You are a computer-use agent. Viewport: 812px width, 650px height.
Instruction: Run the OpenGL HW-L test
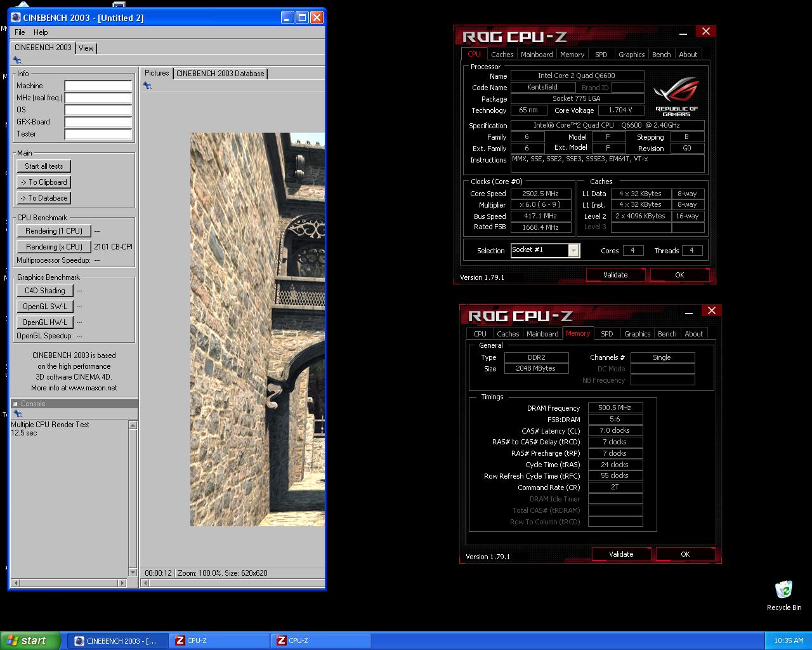point(45,322)
